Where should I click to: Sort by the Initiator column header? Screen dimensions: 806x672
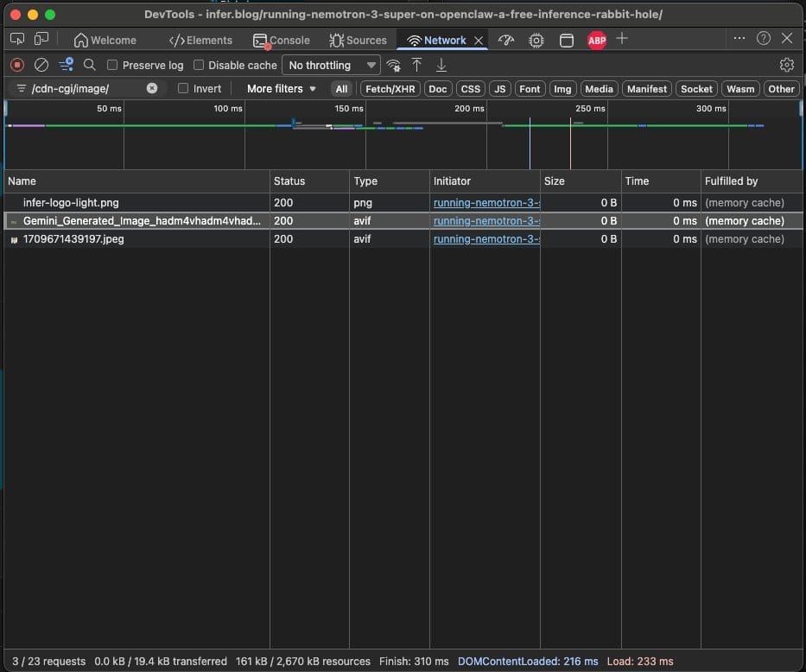[x=485, y=181]
